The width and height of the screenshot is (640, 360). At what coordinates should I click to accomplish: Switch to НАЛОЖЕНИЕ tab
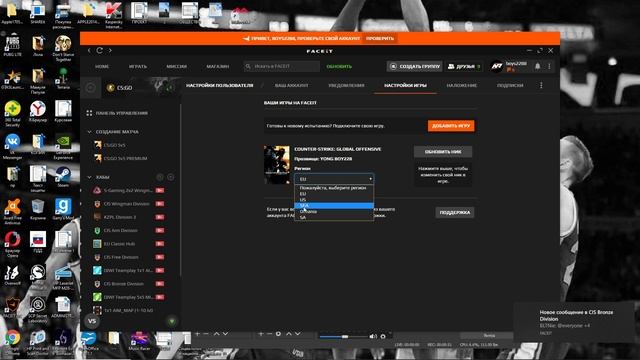[x=462, y=86]
